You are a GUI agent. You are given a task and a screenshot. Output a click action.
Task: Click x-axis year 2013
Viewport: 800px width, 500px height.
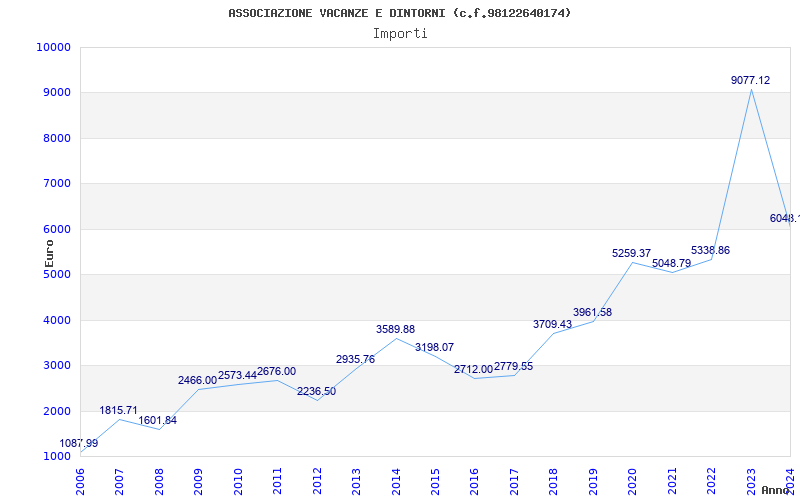click(x=356, y=482)
